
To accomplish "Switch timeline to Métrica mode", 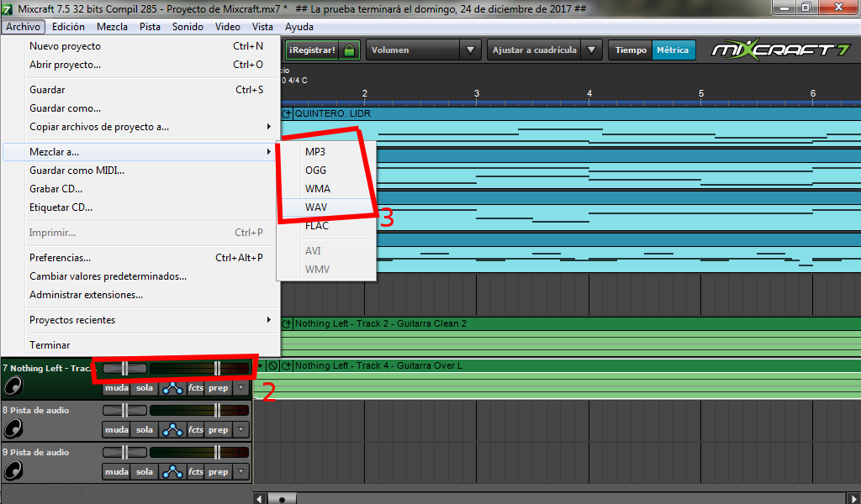I will (673, 50).
